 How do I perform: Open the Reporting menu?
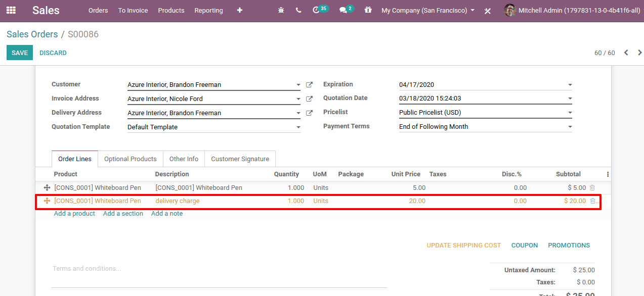[208, 10]
